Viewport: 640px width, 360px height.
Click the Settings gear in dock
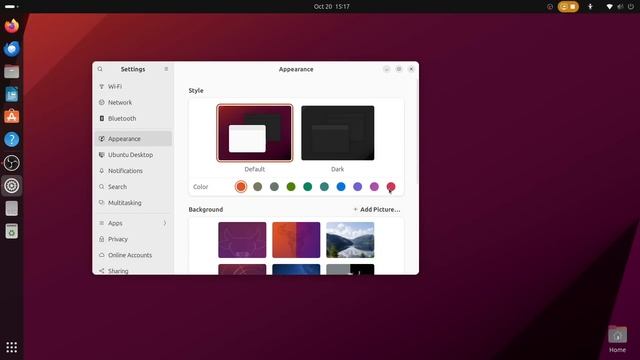(11, 186)
